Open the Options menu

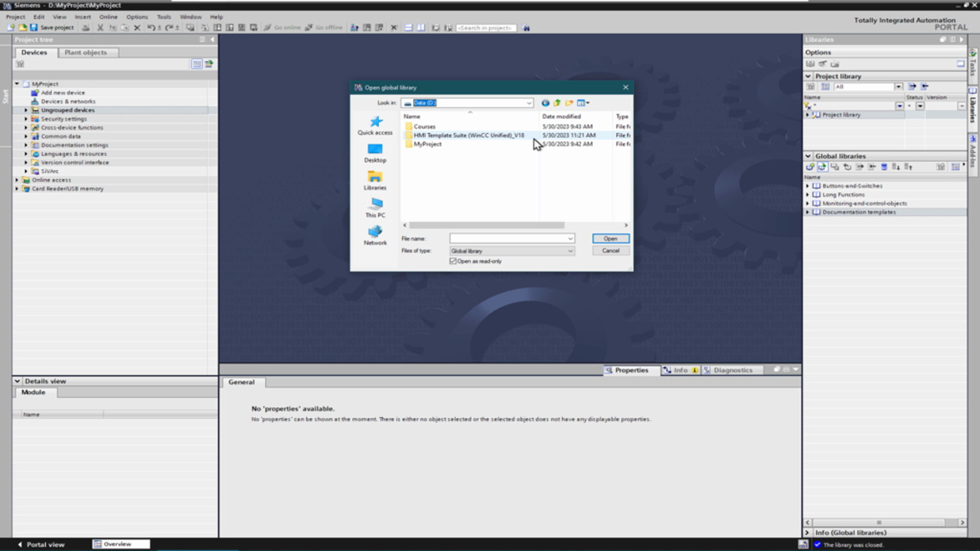click(x=137, y=17)
